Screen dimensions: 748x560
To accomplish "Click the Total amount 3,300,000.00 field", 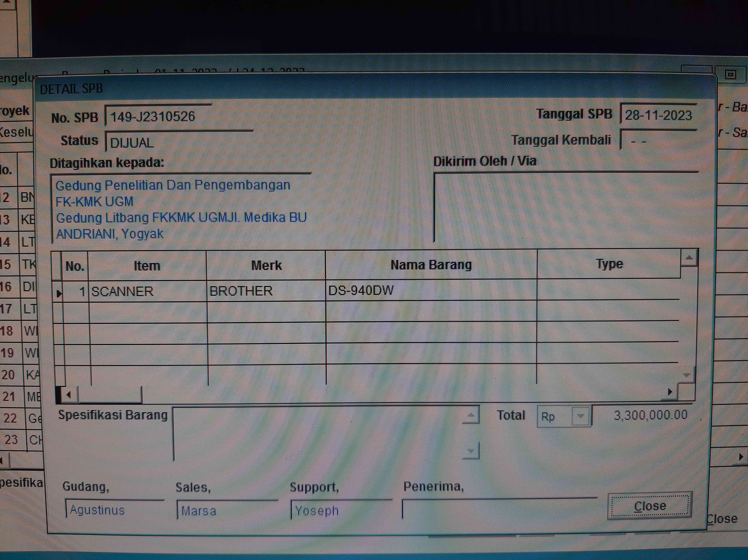I will click(x=643, y=415).
